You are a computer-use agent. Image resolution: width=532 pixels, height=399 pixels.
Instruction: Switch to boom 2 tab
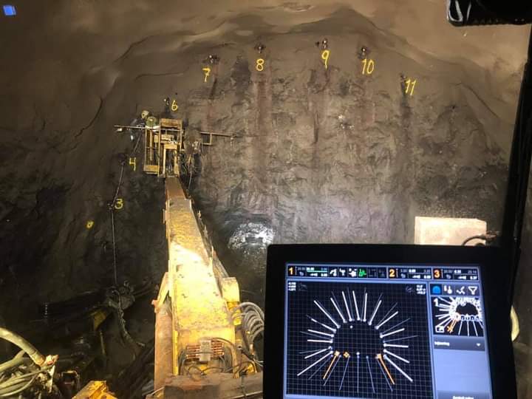click(392, 273)
